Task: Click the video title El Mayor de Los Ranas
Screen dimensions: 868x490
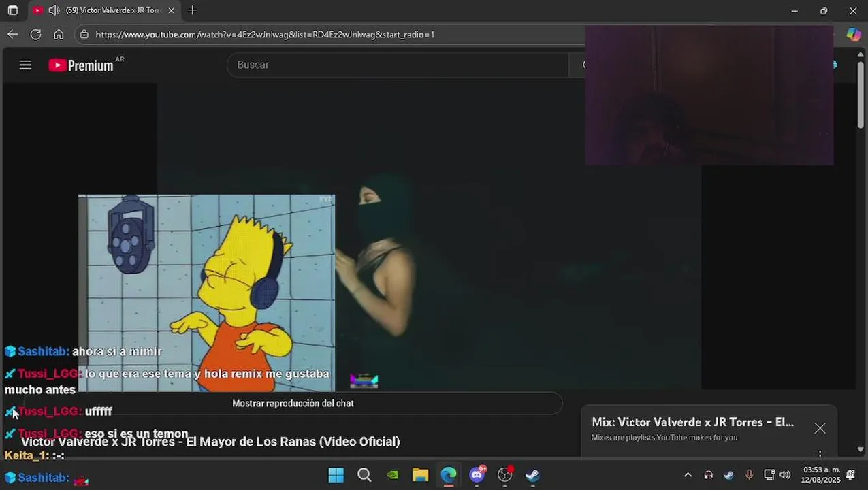Action: [x=210, y=442]
